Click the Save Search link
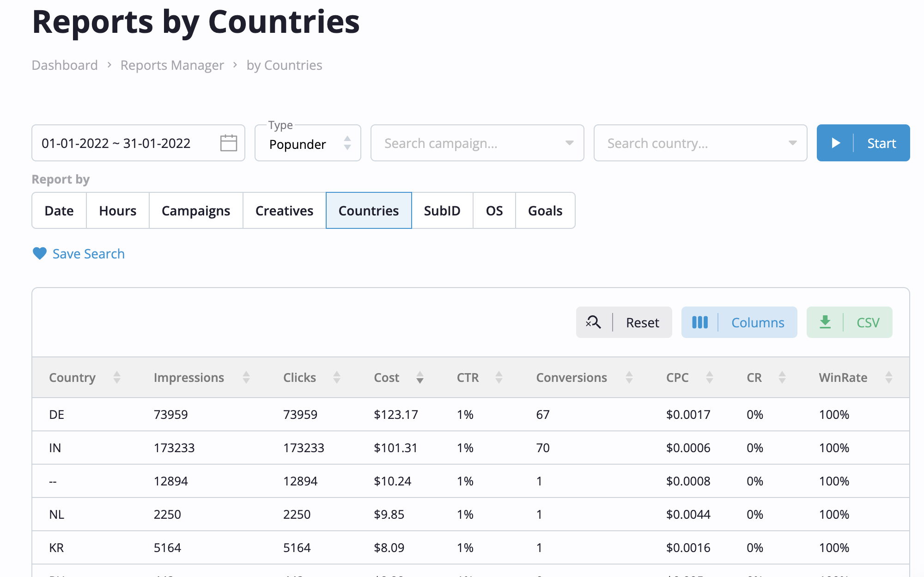The width and height of the screenshot is (924, 577). [88, 254]
